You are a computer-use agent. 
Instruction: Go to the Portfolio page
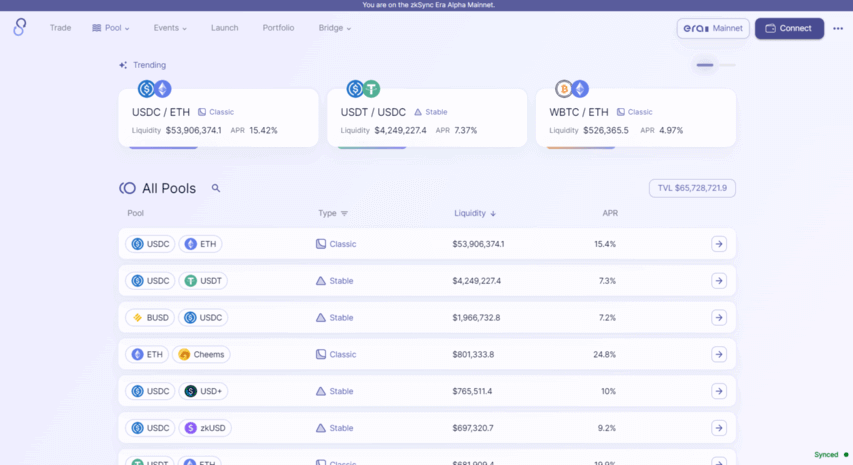[x=278, y=28]
